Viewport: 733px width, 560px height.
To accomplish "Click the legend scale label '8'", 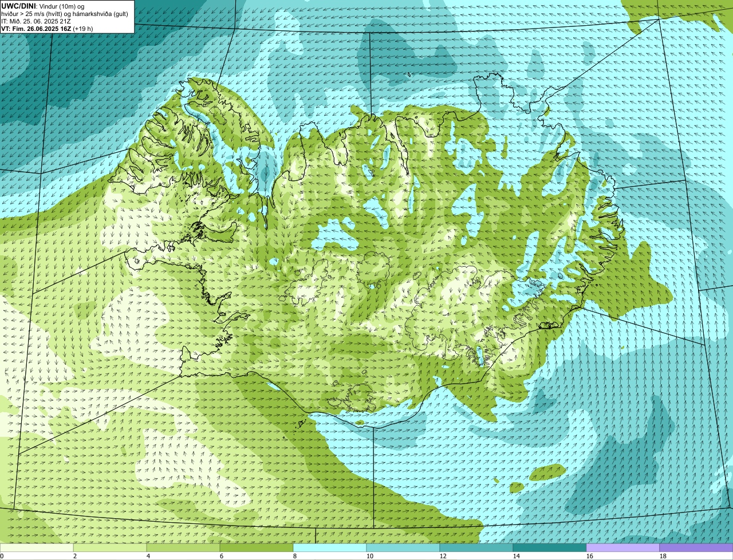I will pos(295,556).
